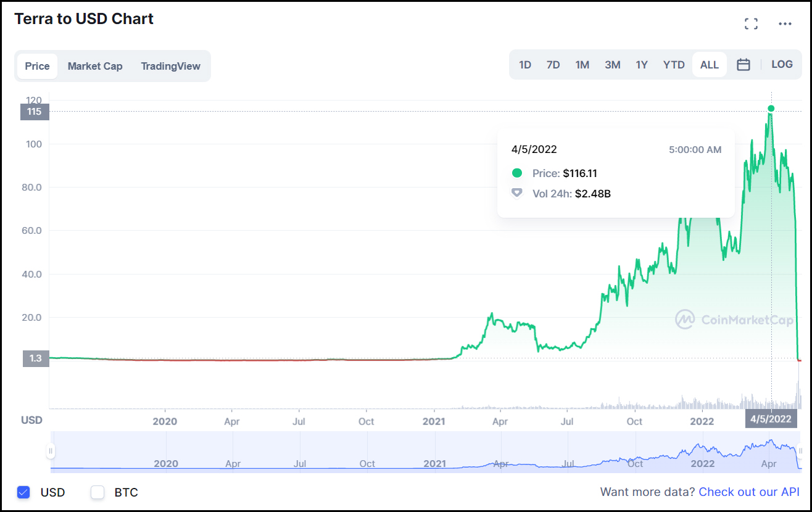The image size is (812, 512).
Task: Click the peak price dot on the chart
Action: (x=771, y=108)
